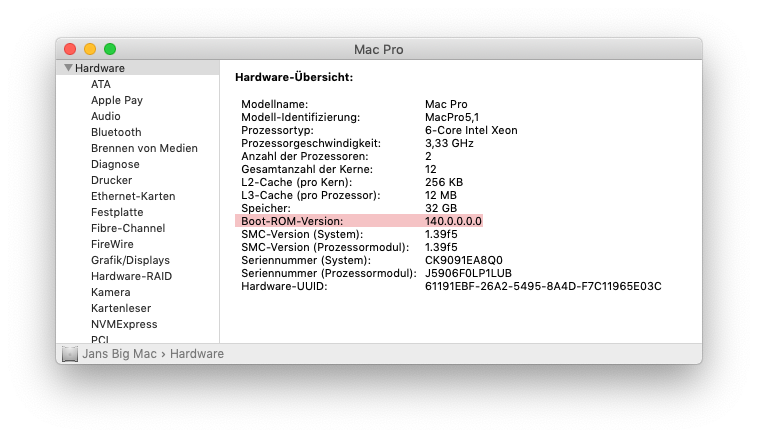Viewport: 758px width, 438px height.
Task: Close the Mac Pro window
Action: 70,49
